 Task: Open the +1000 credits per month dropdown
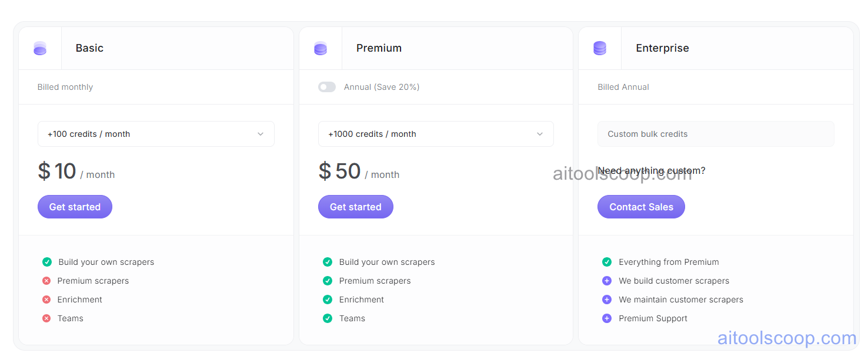pos(436,134)
